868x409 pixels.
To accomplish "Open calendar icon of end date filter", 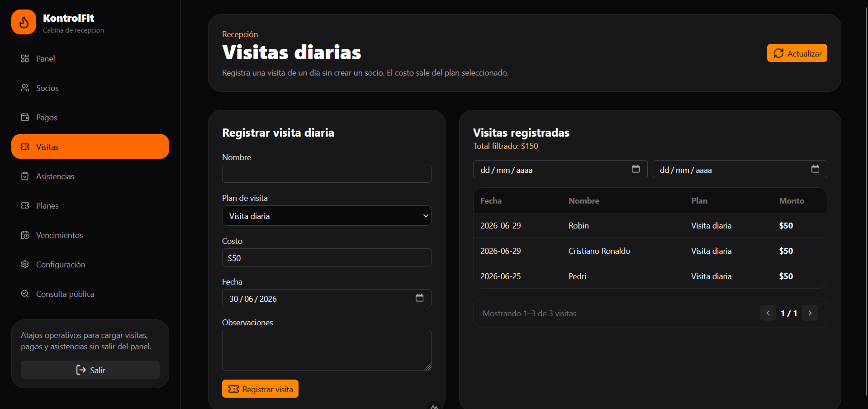I will click(x=815, y=169).
